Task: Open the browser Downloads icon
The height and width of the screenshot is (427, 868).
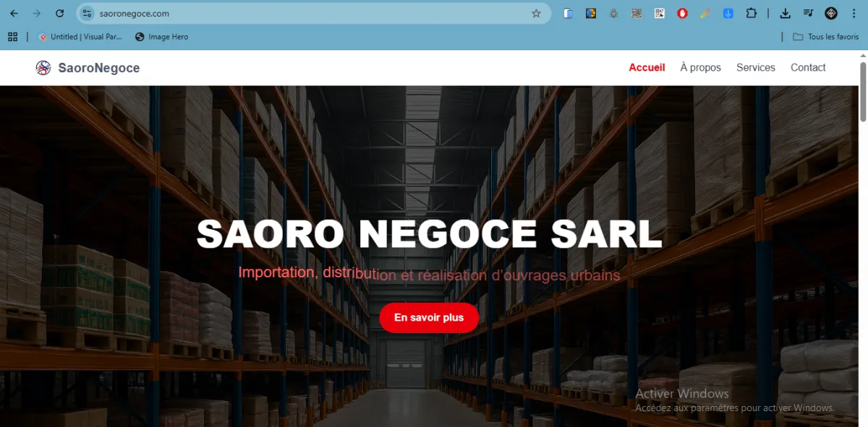Action: 785,13
